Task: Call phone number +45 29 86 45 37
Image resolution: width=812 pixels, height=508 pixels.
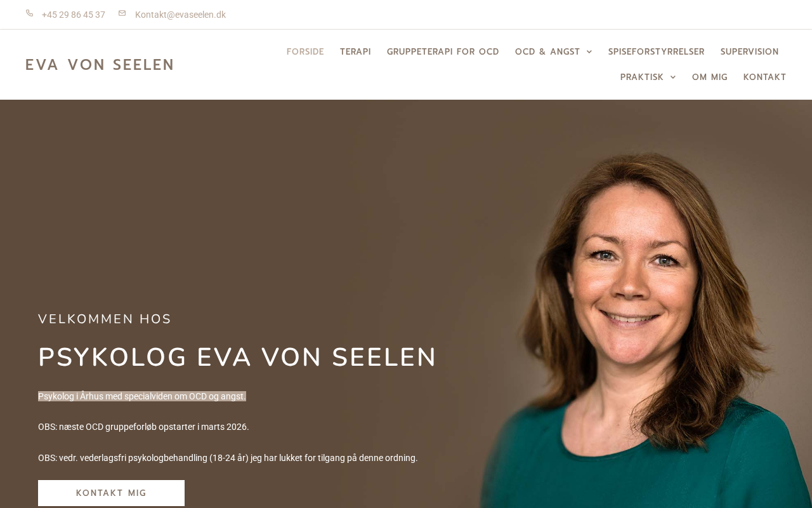Action: tap(74, 15)
